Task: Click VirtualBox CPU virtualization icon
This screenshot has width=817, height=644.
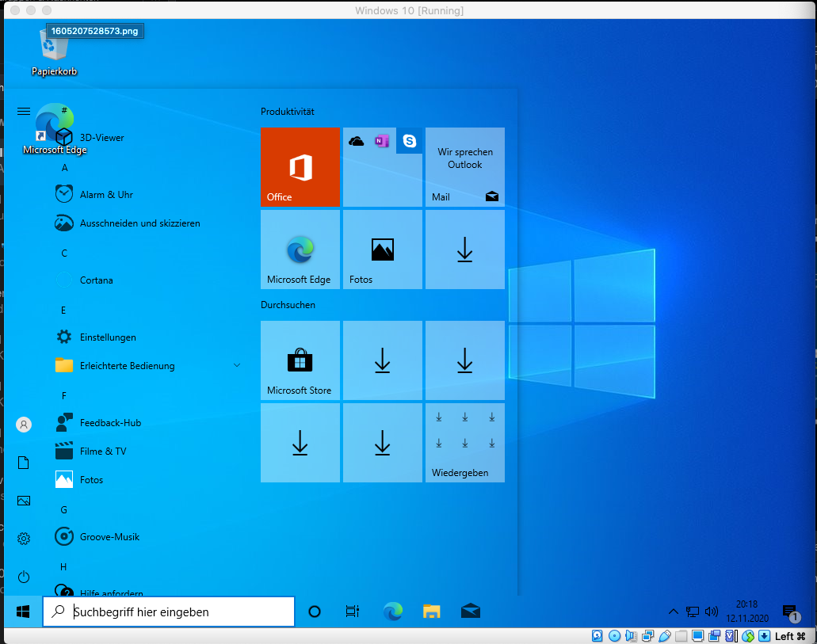Action: 731,636
